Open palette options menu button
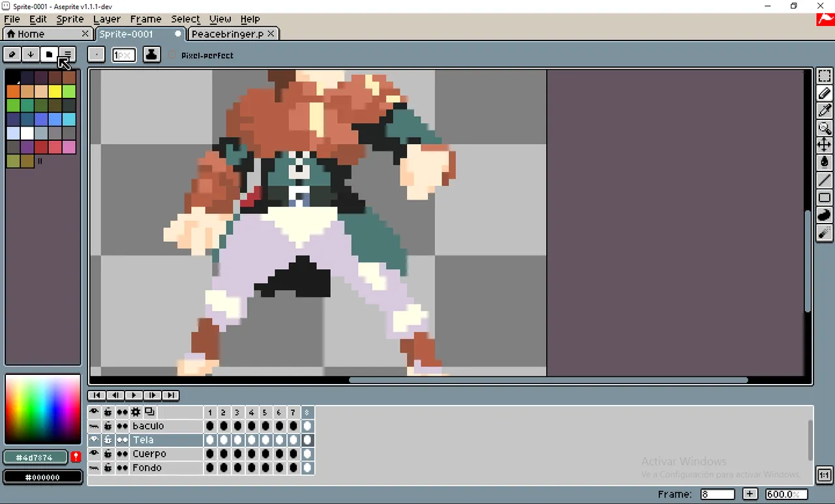The image size is (835, 504). pos(67,55)
